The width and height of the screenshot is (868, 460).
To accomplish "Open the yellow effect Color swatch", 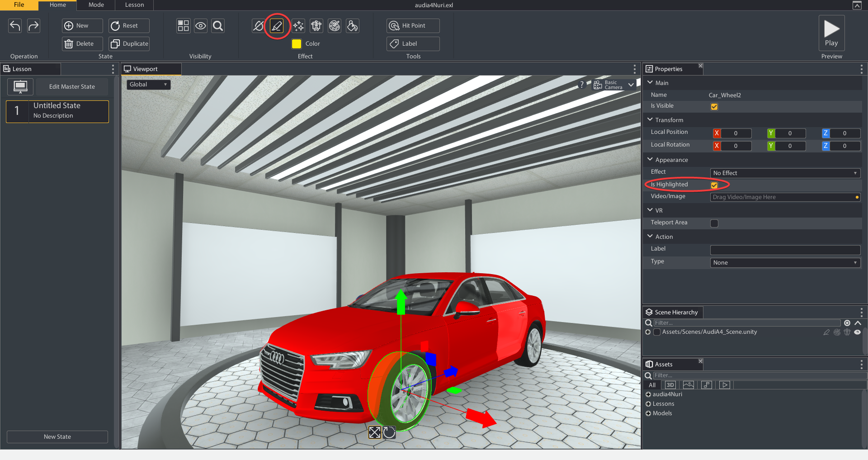I will tap(297, 44).
